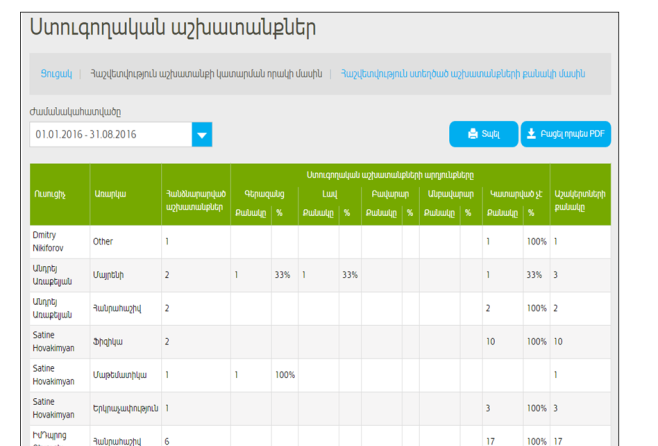
Task: Click the download as PDF button
Action: 566,134
